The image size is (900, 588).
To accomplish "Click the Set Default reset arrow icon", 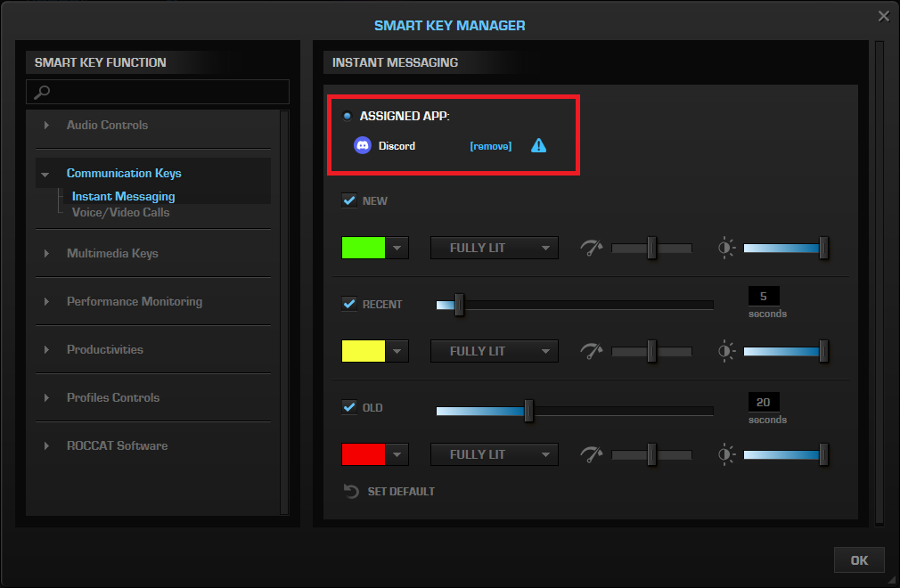I will (351, 491).
